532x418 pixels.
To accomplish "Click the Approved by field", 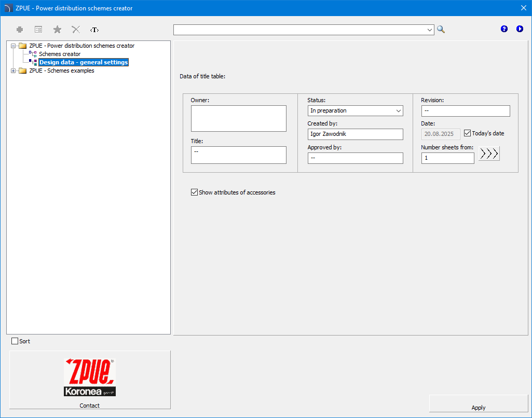I will click(x=355, y=158).
